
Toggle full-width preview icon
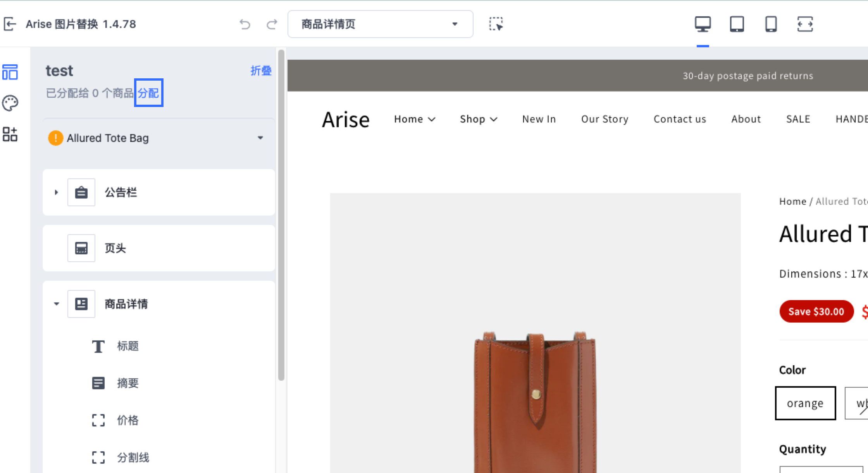tap(805, 24)
